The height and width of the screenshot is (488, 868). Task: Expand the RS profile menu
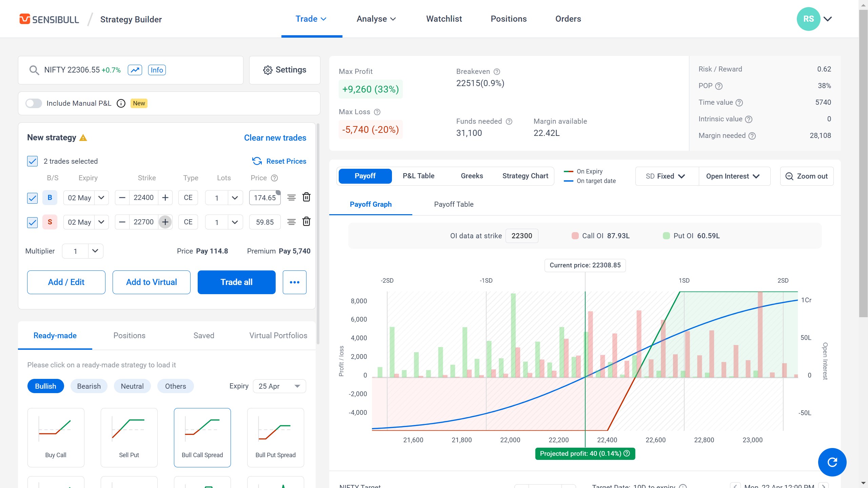pos(828,19)
